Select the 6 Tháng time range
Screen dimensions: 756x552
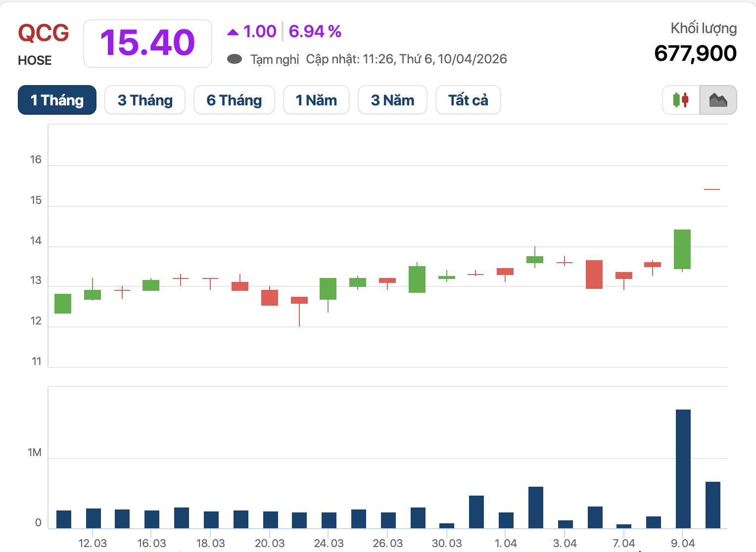(234, 100)
